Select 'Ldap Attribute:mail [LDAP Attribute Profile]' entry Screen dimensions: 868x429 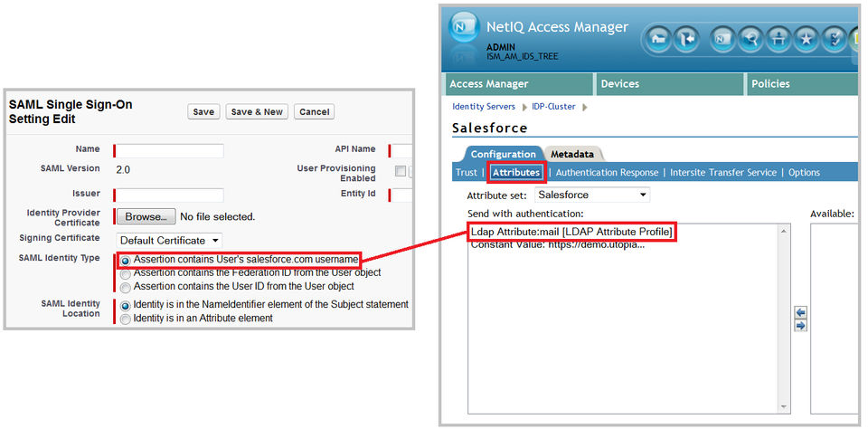point(572,233)
